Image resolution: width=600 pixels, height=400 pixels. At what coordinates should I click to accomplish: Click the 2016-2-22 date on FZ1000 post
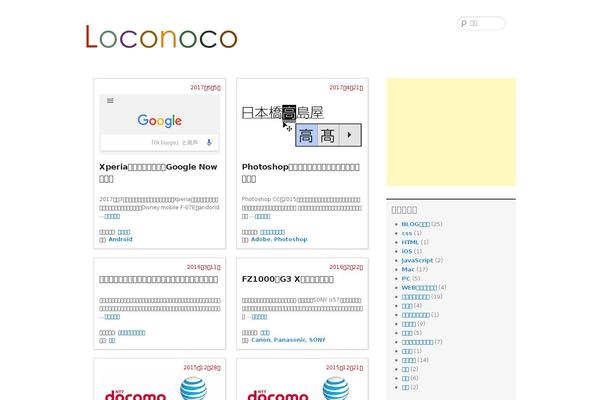click(x=346, y=267)
